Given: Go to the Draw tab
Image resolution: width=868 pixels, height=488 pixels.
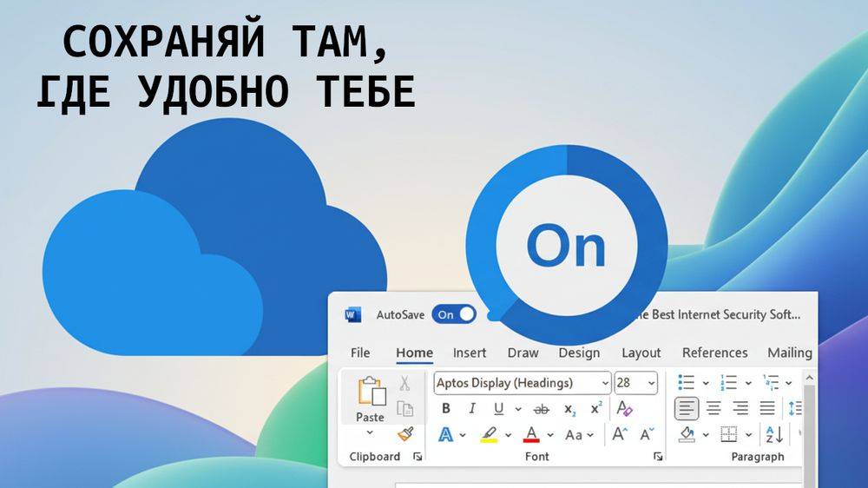Looking at the screenshot, I should click(x=523, y=353).
